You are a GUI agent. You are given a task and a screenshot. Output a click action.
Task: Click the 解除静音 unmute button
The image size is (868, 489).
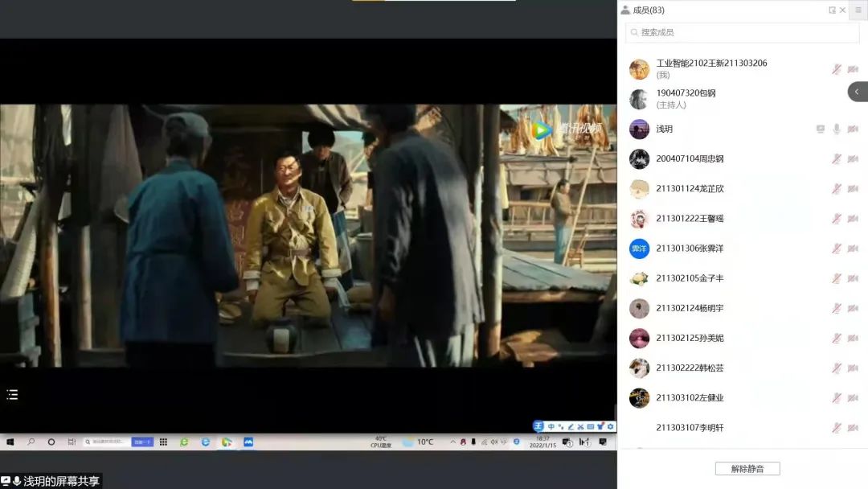(x=747, y=469)
